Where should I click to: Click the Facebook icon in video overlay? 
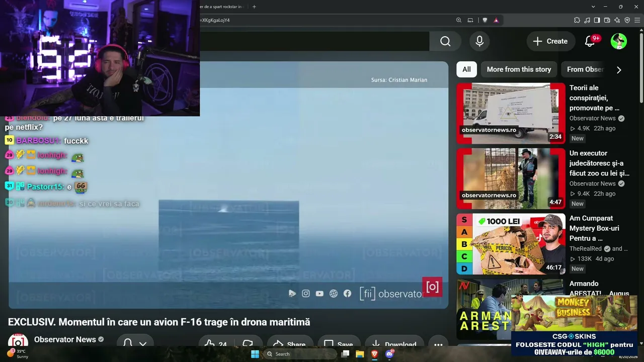pyautogui.click(x=347, y=294)
